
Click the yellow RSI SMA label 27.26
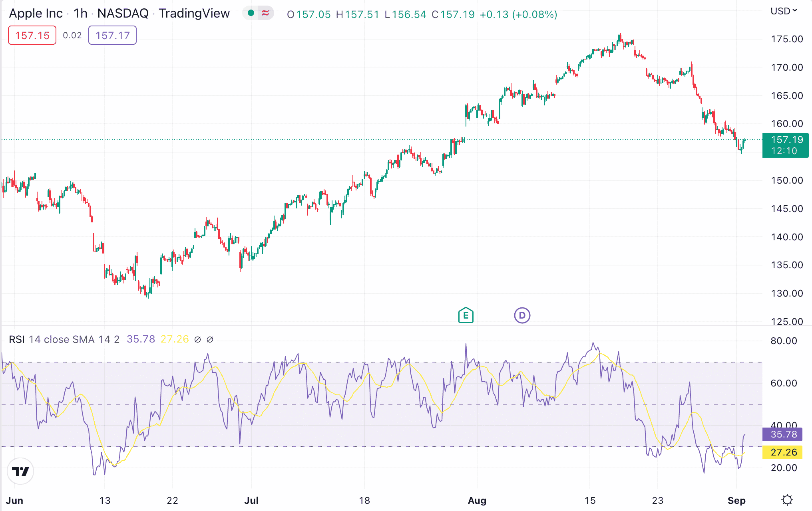782,452
